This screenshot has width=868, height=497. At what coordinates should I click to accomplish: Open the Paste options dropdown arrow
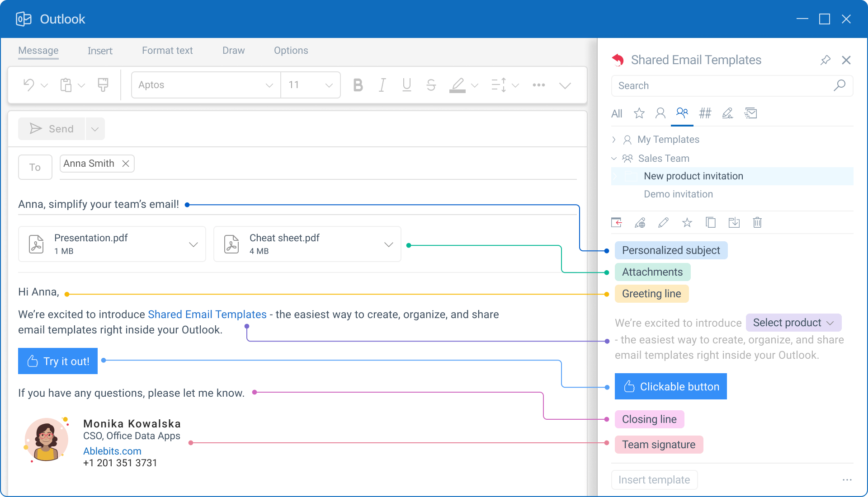click(x=81, y=85)
